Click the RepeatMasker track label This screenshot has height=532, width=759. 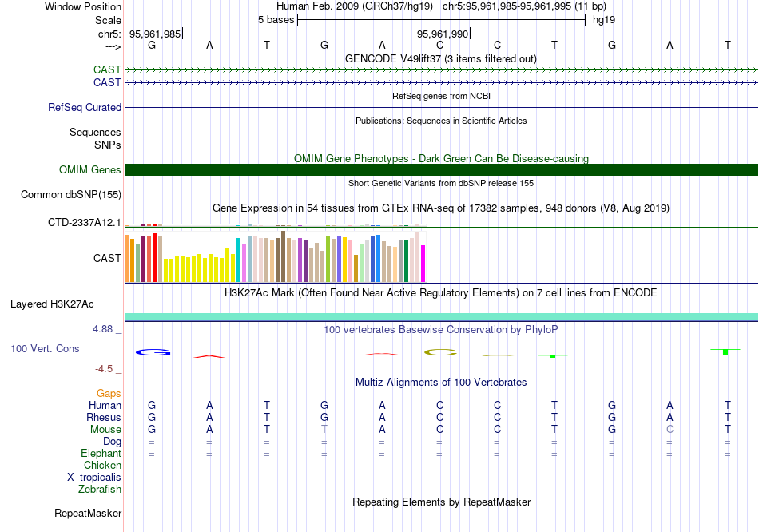(x=88, y=513)
